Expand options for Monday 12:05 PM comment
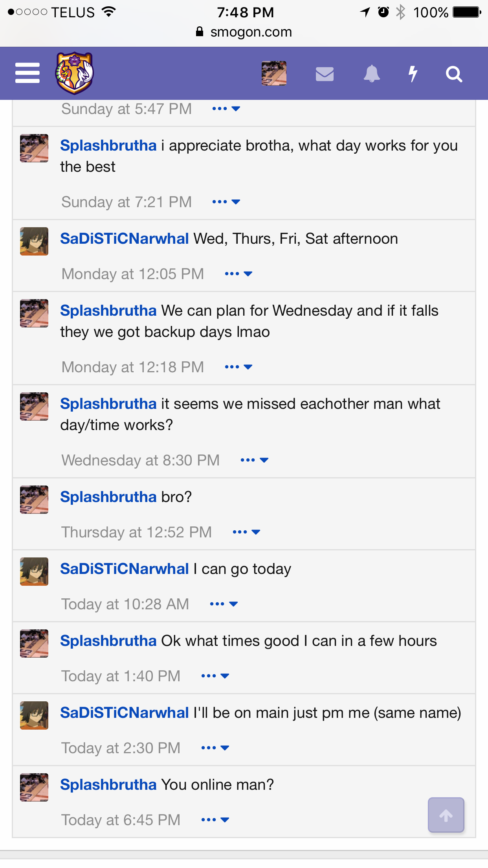Image resolution: width=488 pixels, height=868 pixels. [238, 274]
